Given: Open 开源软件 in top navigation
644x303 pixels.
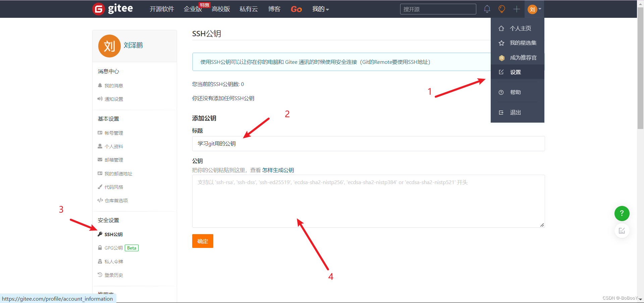Looking at the screenshot, I should [162, 9].
